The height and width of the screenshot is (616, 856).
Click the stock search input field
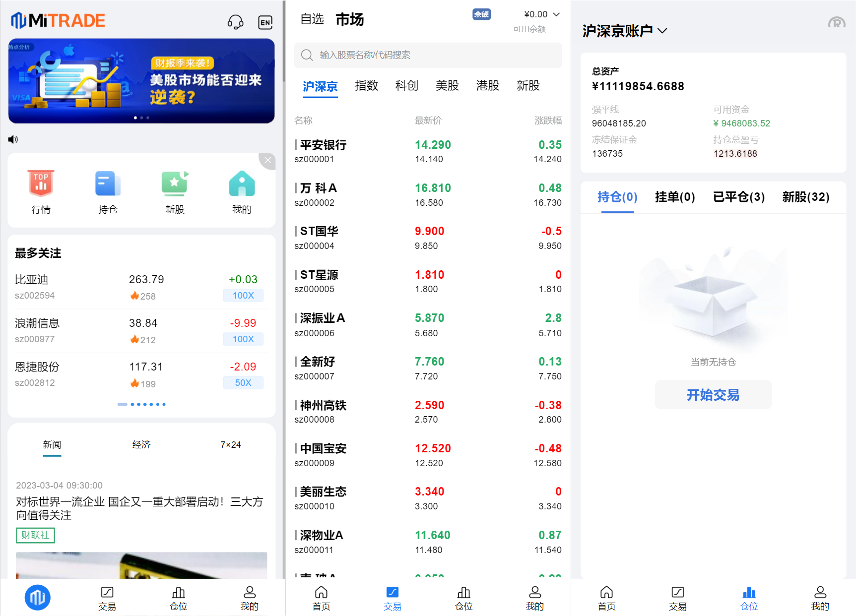coord(428,55)
